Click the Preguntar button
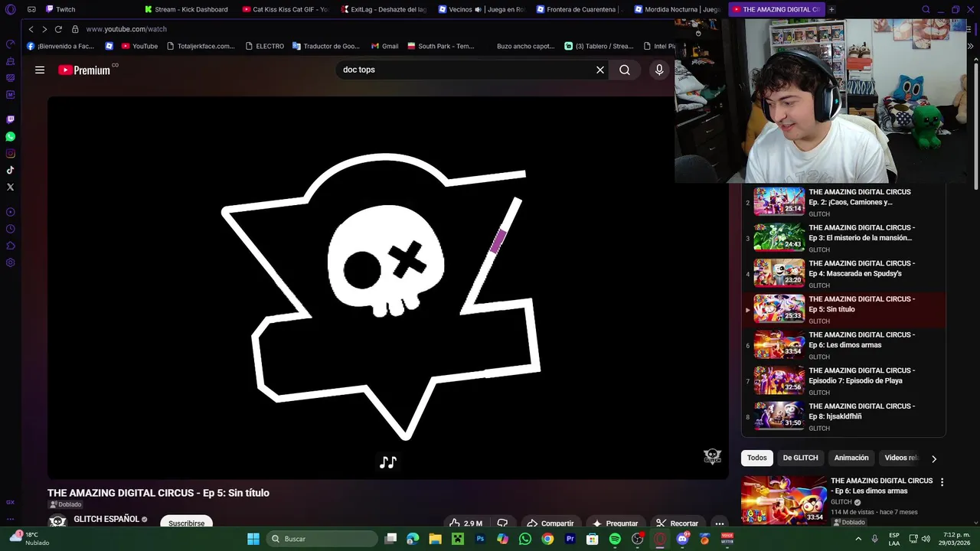 [615, 523]
